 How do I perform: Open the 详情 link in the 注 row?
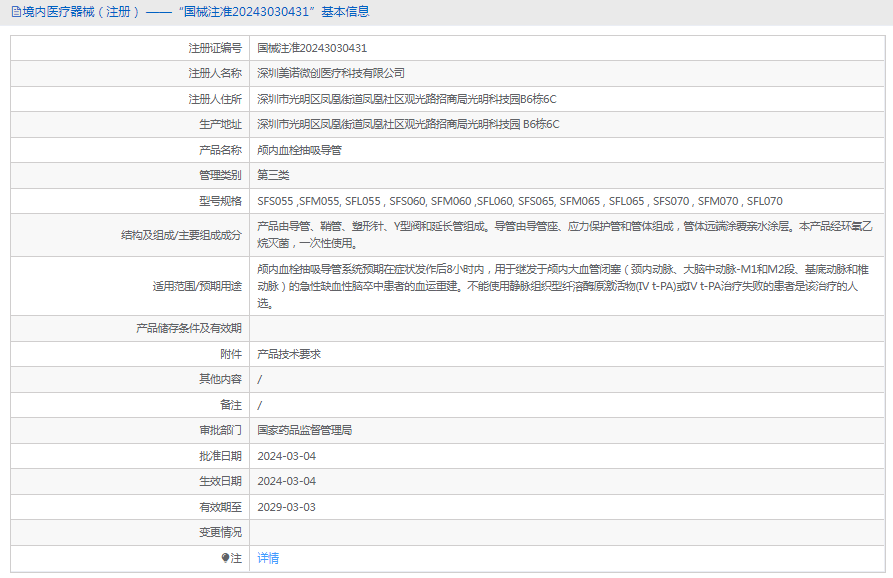(x=268, y=558)
